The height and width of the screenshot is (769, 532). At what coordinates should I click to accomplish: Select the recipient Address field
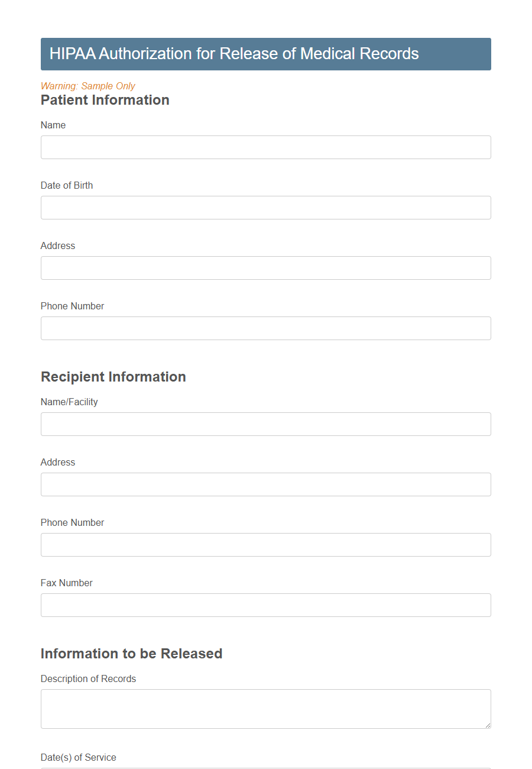[265, 484]
